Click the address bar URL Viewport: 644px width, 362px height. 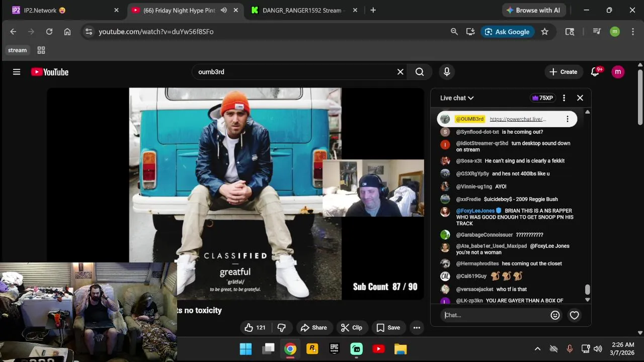tap(156, 32)
